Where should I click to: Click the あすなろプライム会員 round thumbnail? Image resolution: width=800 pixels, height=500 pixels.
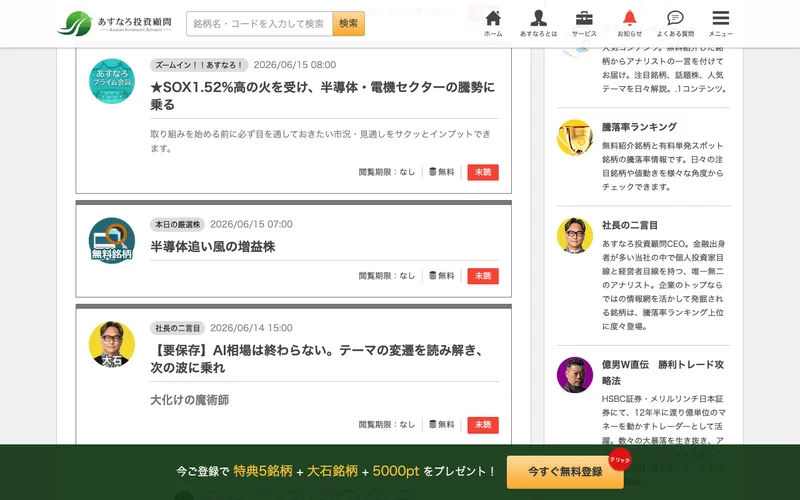coord(112,81)
